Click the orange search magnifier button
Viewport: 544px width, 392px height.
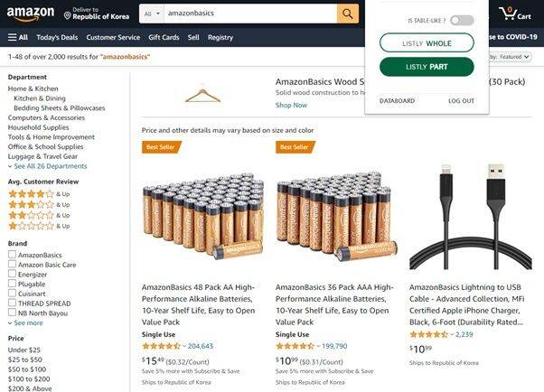pyautogui.click(x=348, y=14)
